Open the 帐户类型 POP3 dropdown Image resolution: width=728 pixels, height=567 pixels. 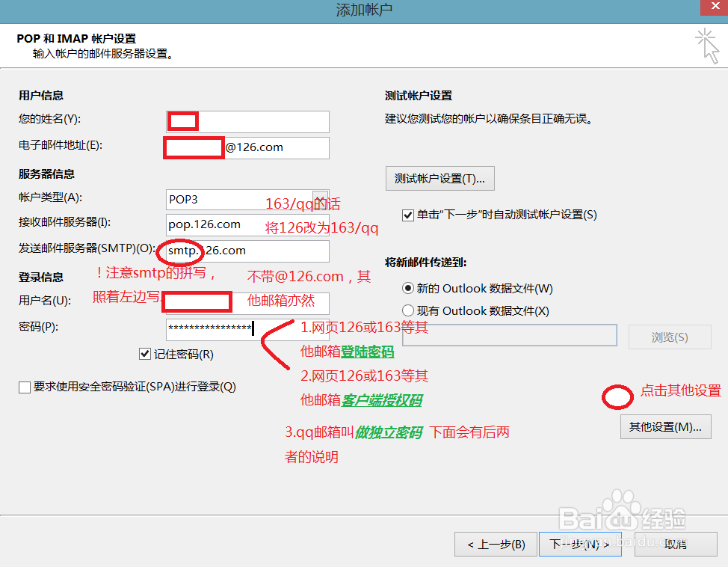[x=321, y=199]
